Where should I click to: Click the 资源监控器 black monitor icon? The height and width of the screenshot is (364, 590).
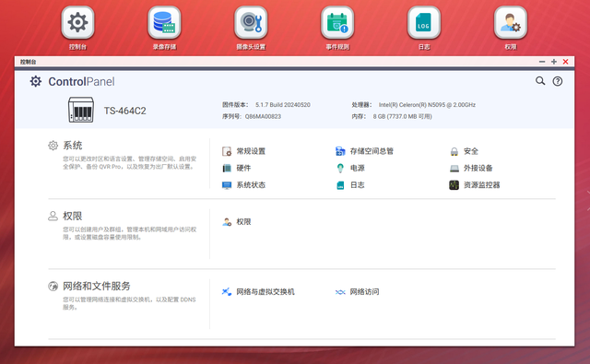454,185
